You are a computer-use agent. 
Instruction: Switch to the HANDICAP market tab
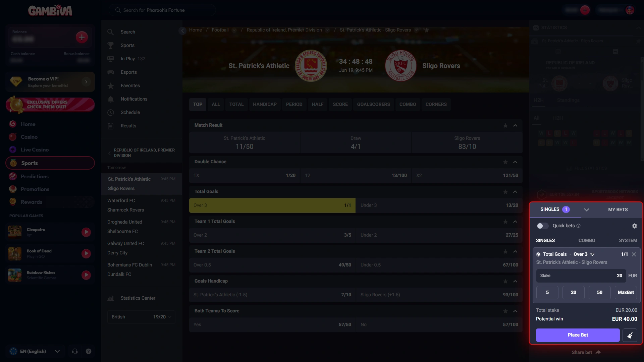point(265,104)
